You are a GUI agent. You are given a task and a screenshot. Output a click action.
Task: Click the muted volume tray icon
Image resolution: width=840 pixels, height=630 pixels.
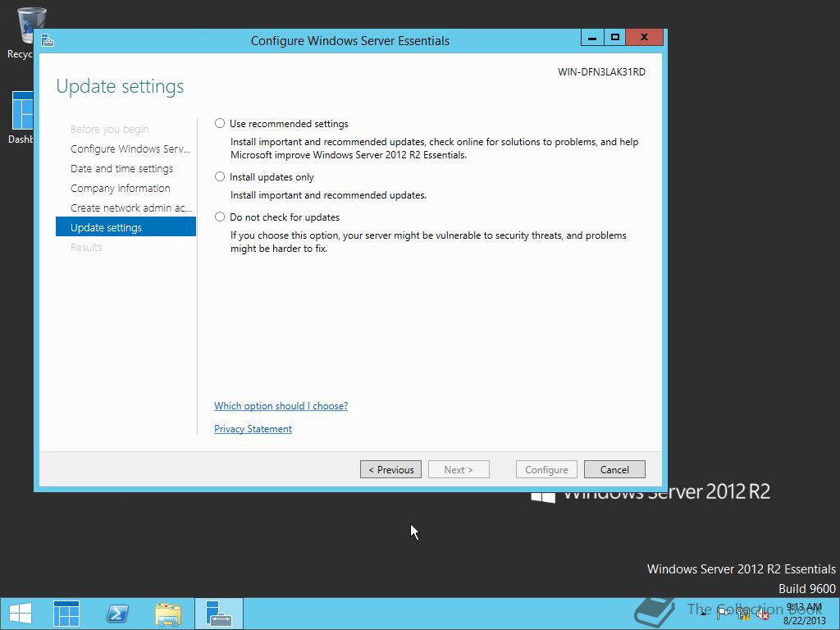(x=763, y=614)
